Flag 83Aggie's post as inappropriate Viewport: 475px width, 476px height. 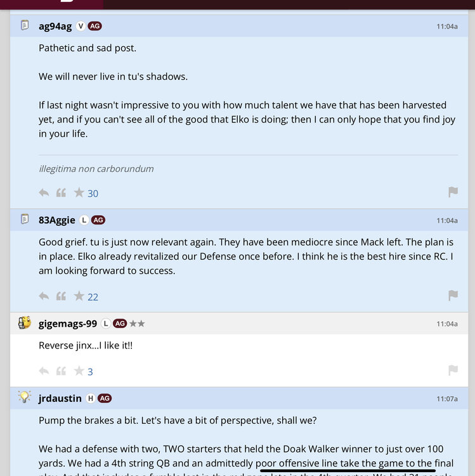click(x=453, y=295)
